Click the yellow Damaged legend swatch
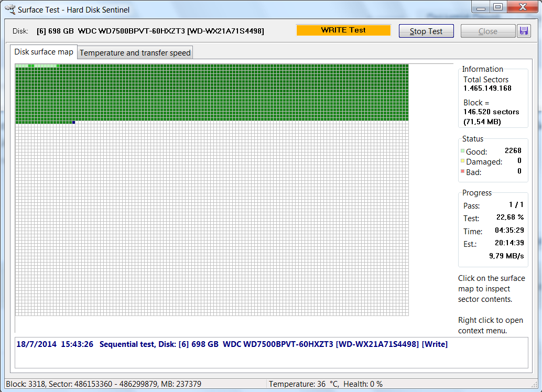542x392 pixels. 462,161
